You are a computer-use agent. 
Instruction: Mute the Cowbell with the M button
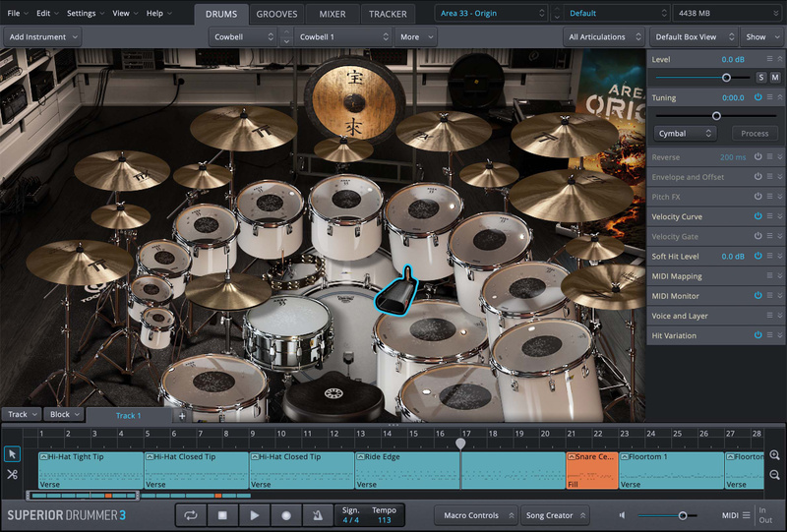[x=775, y=78]
